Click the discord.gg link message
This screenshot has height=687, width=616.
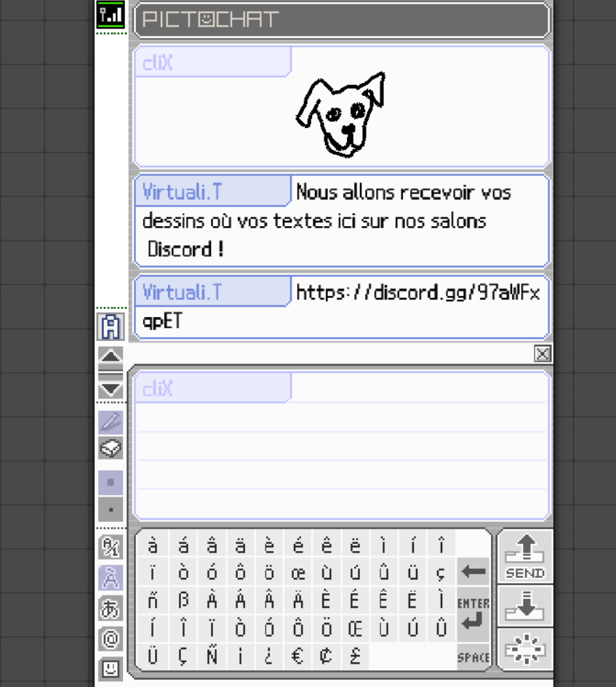tap(342, 307)
